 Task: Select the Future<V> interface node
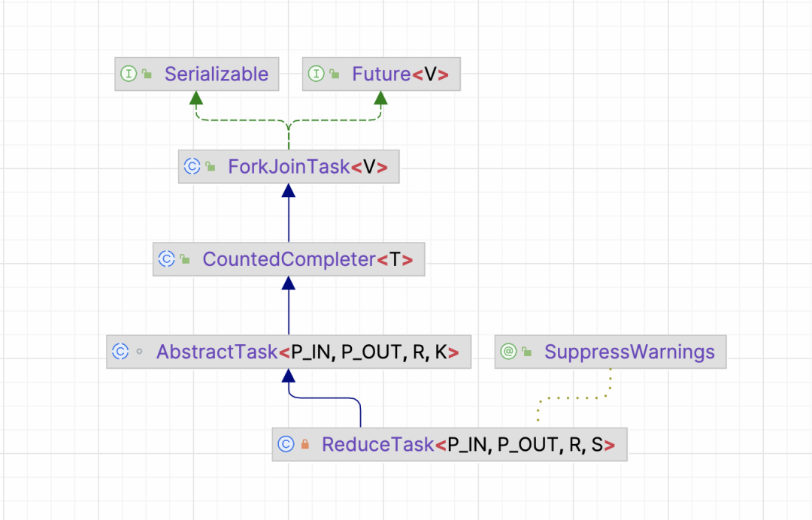[381, 74]
